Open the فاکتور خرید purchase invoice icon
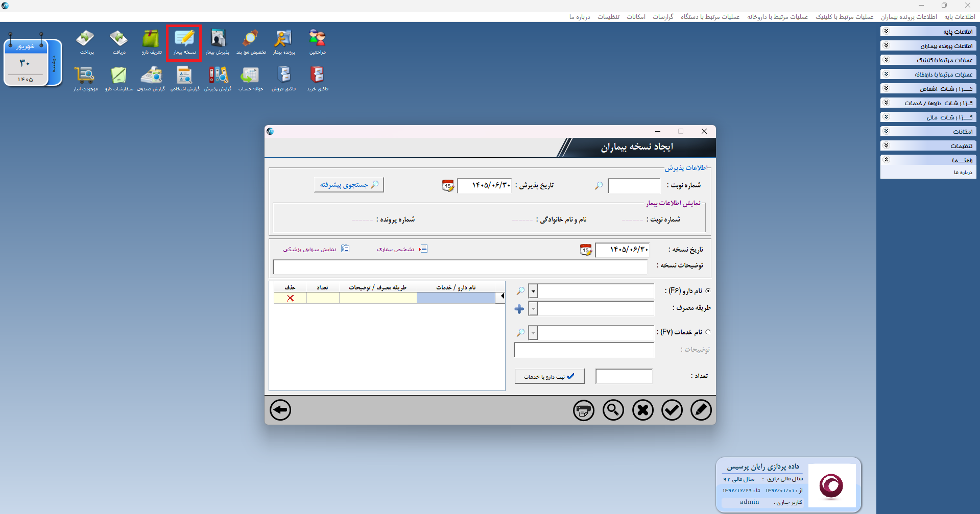This screenshot has height=514, width=980. tap(317, 79)
